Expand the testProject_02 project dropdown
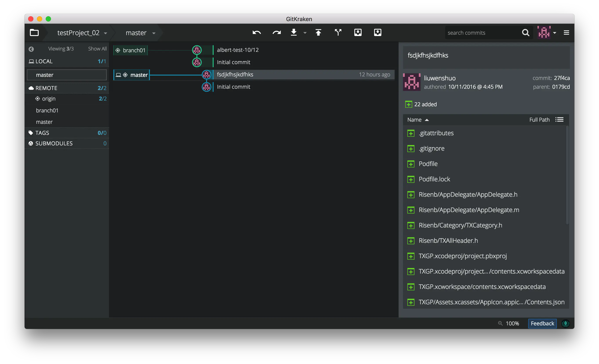Viewport: 599px width, 364px height. click(106, 32)
